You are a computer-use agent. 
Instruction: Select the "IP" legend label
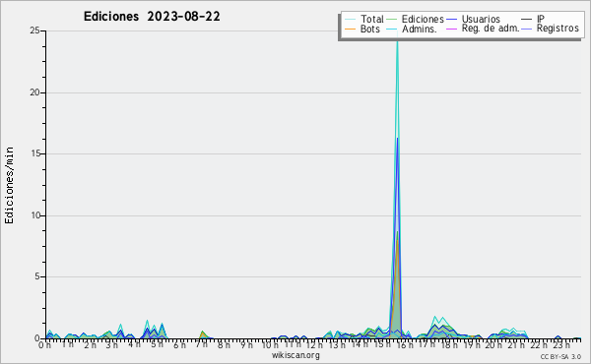click(541, 19)
